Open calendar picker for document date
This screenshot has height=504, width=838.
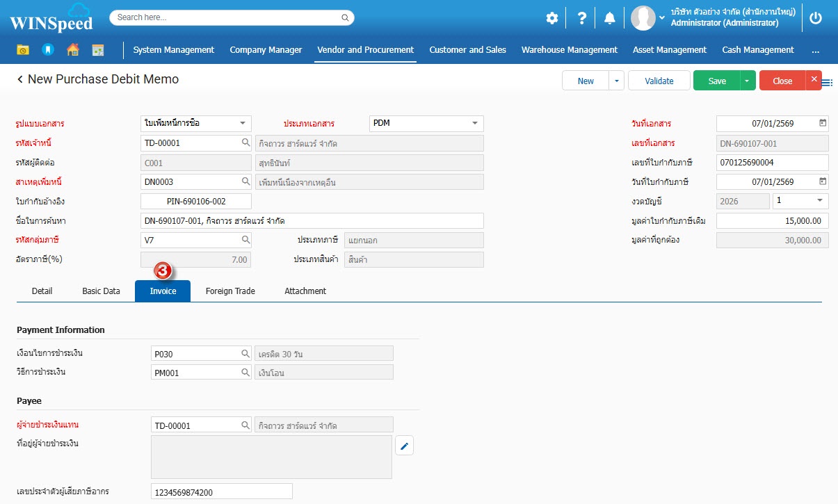[823, 123]
